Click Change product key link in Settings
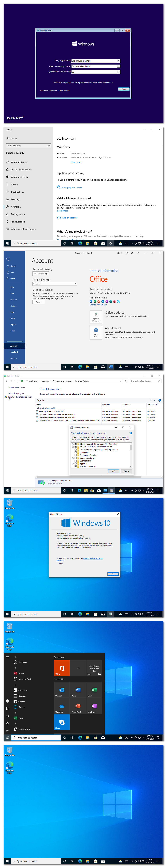Viewport: 167px width, 868px height. pyautogui.click(x=72, y=187)
